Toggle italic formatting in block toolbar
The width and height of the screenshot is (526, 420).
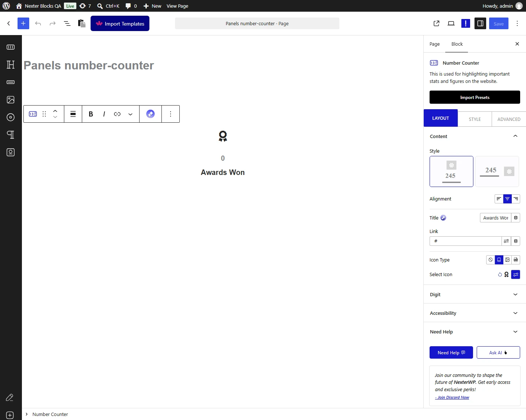coord(104,114)
